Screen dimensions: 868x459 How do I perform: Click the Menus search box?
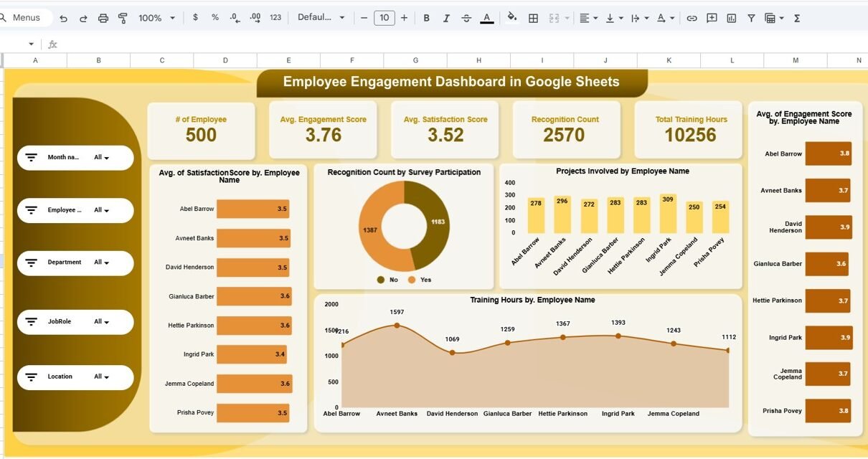(x=27, y=18)
